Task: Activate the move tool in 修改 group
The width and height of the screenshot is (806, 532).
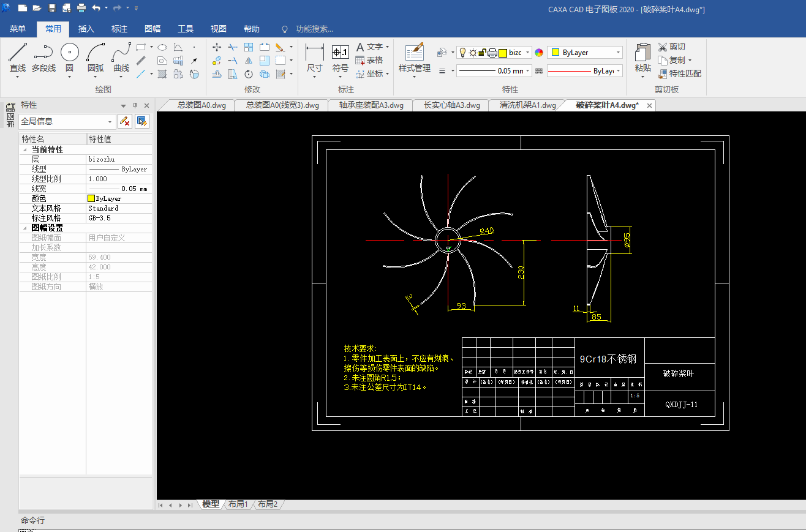Action: click(x=217, y=47)
